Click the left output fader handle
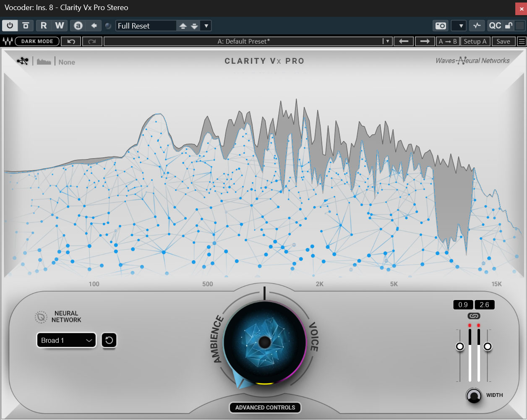Viewport: 527px width, 420px height. click(x=460, y=347)
